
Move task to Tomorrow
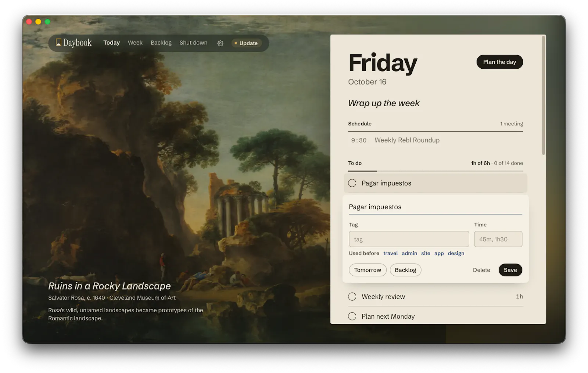tap(367, 270)
